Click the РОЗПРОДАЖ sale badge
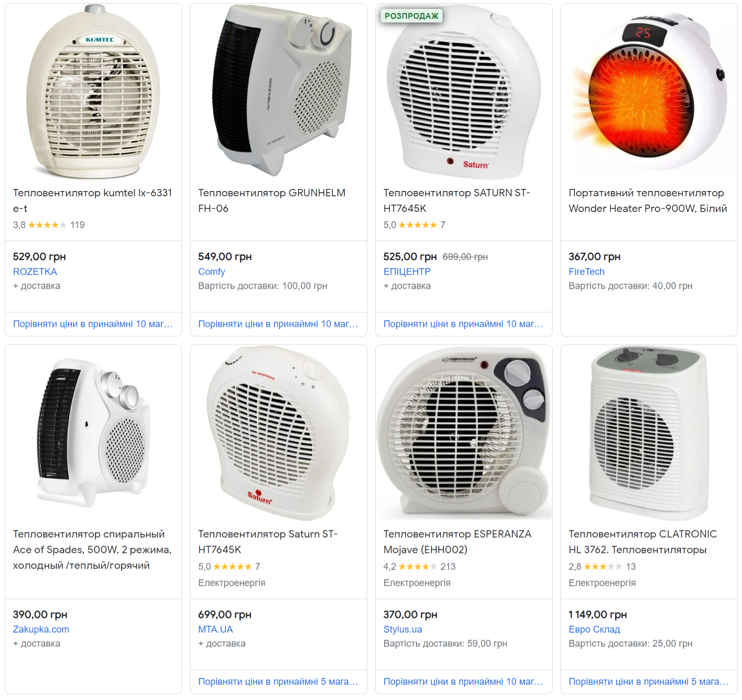 pyautogui.click(x=411, y=16)
